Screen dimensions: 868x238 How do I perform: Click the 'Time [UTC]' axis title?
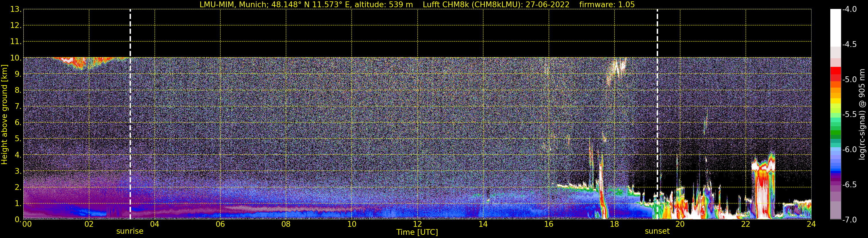click(x=417, y=232)
